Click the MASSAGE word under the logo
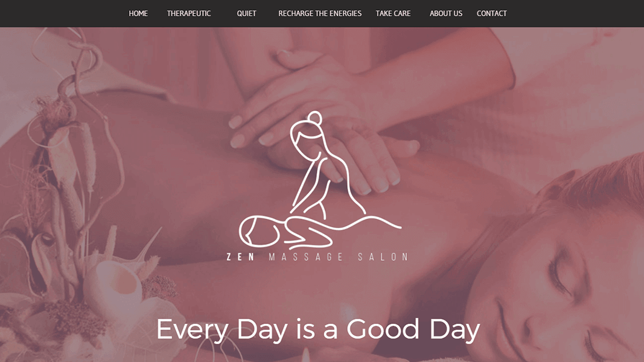Image resolution: width=644 pixels, height=362 pixels. click(306, 257)
